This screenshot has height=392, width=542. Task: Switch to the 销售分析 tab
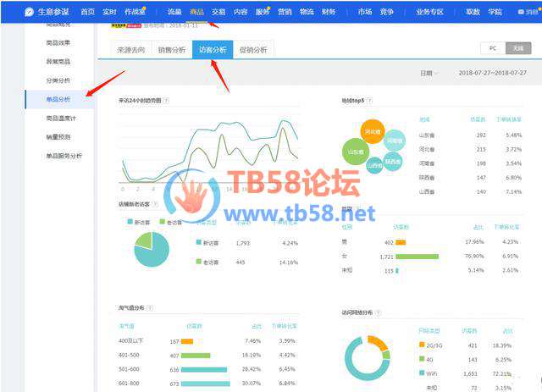point(171,50)
